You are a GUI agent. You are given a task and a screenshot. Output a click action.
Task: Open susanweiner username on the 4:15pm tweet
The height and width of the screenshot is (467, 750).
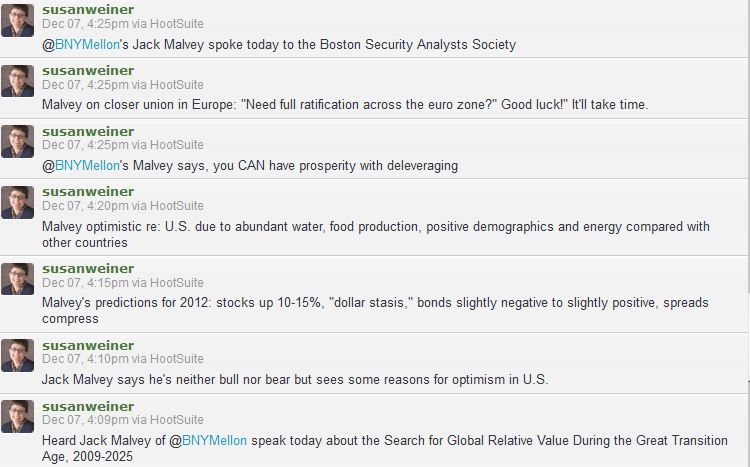pos(88,268)
